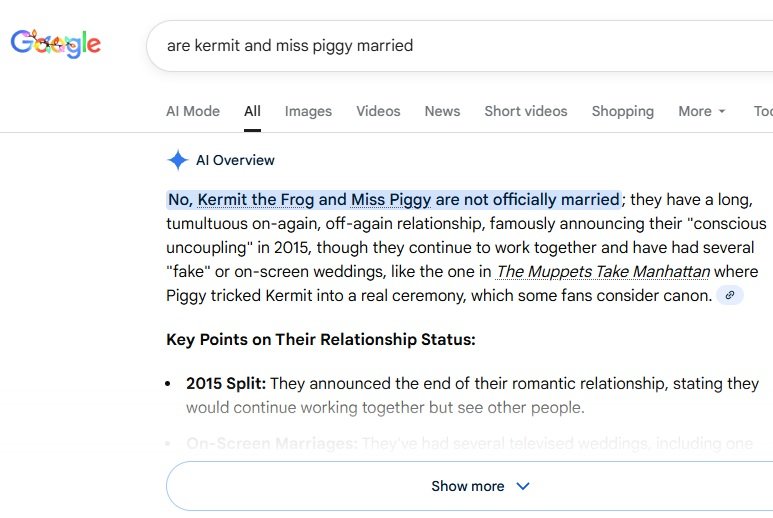
Task: Click the partially visible Tools button
Action: click(762, 111)
